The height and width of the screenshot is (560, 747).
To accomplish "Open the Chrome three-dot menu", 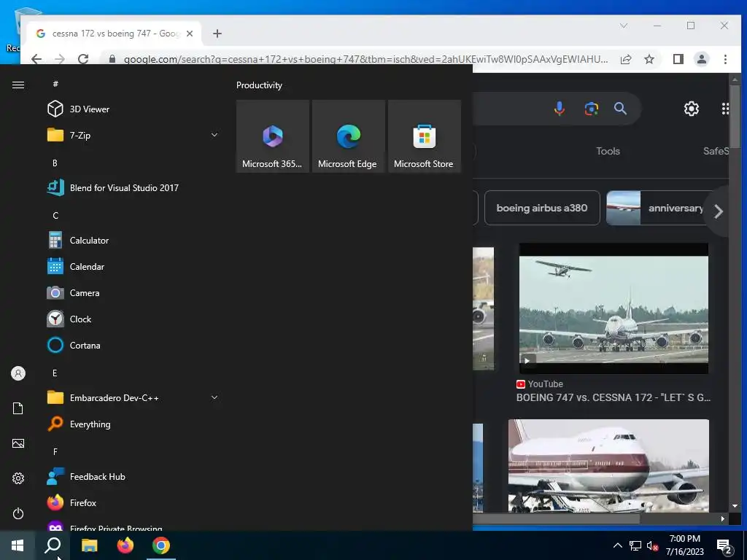I will (x=725, y=59).
